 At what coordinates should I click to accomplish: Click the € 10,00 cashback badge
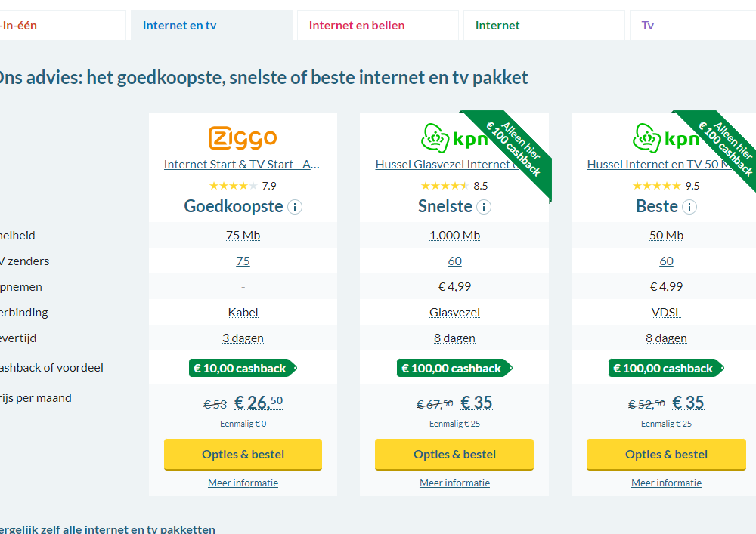pos(242,369)
